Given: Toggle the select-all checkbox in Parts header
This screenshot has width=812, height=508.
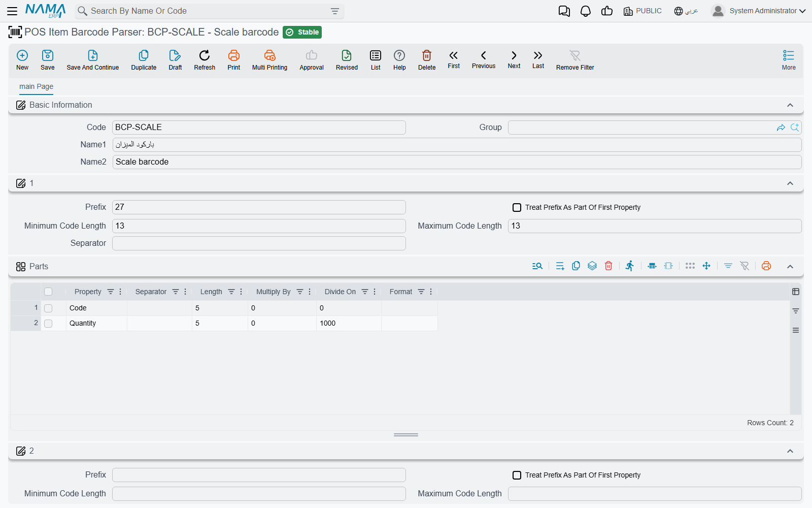Looking at the screenshot, I should [x=48, y=292].
